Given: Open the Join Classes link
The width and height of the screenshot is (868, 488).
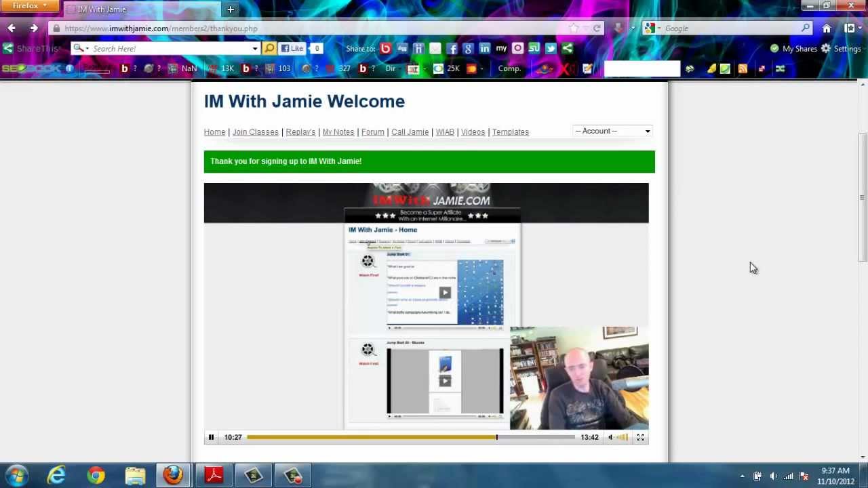Looking at the screenshot, I should (x=256, y=132).
